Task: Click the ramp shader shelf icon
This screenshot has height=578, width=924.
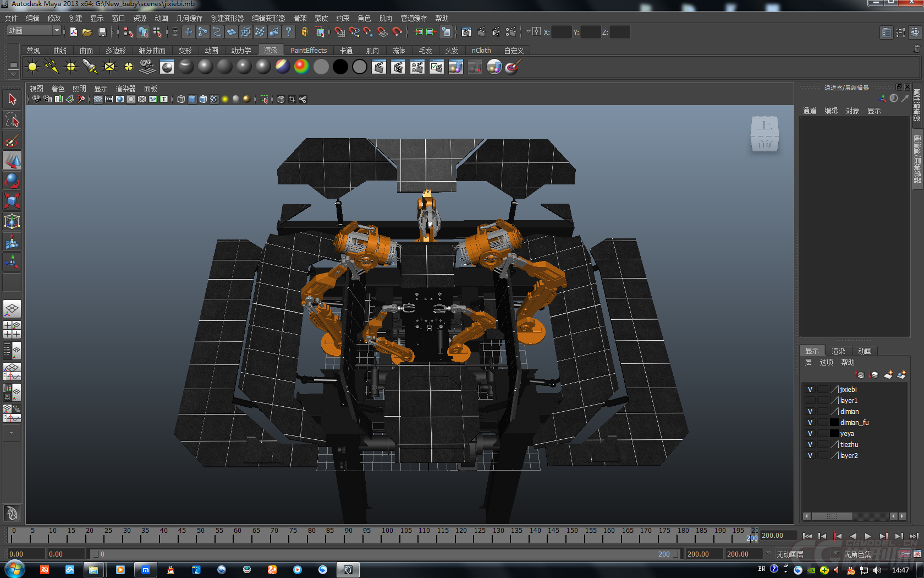Action: pyautogui.click(x=301, y=67)
